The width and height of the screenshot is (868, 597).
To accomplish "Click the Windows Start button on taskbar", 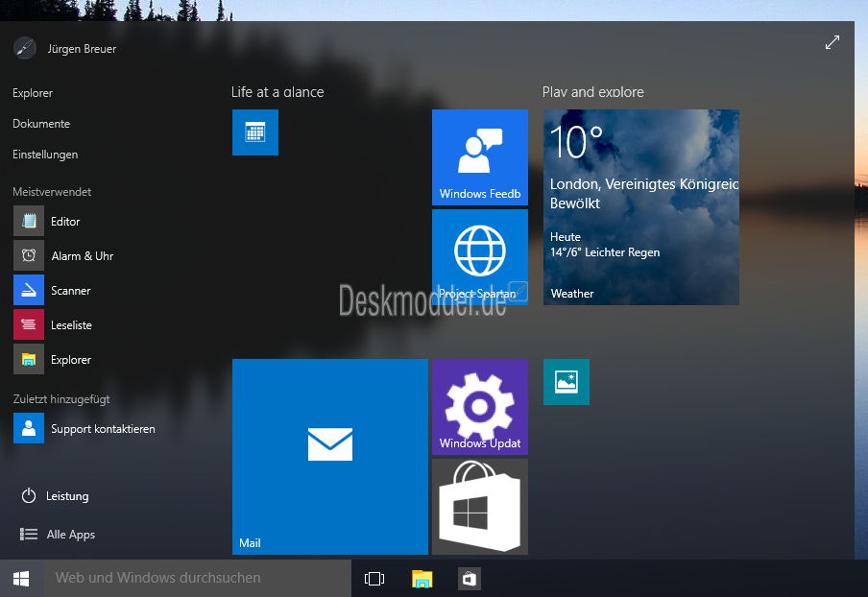I will pyautogui.click(x=21, y=578).
